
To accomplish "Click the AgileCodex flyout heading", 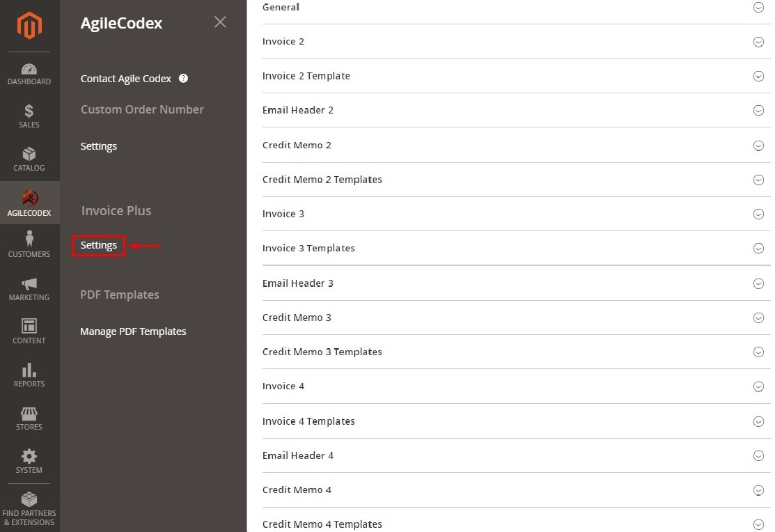I will click(x=121, y=23).
